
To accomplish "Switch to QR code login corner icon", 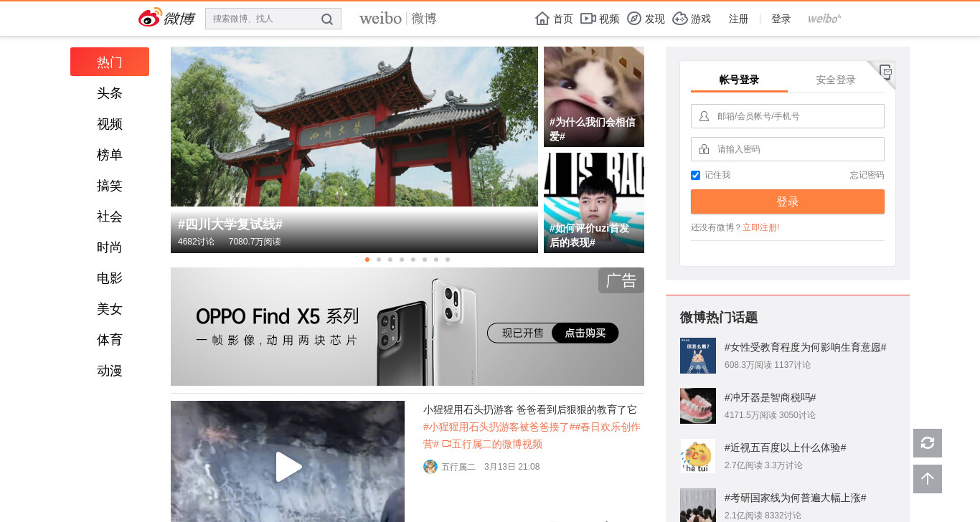I will pyautogui.click(x=886, y=71).
